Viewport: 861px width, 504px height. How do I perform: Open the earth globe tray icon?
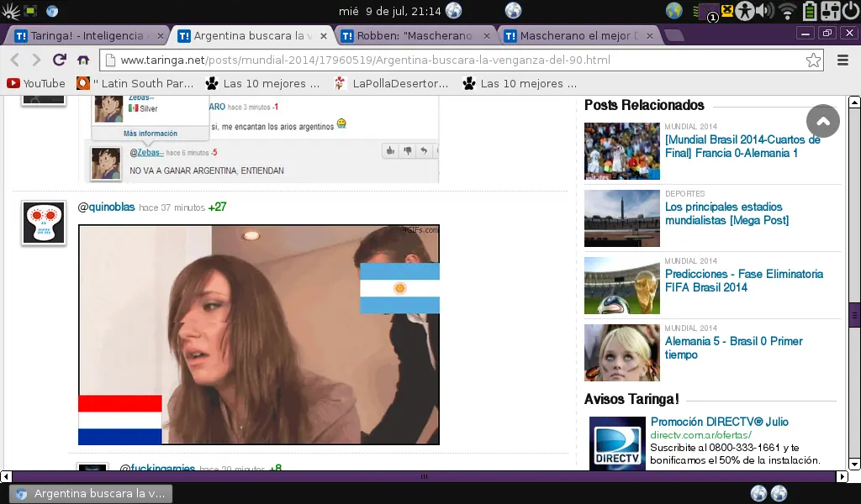pyautogui.click(x=673, y=10)
